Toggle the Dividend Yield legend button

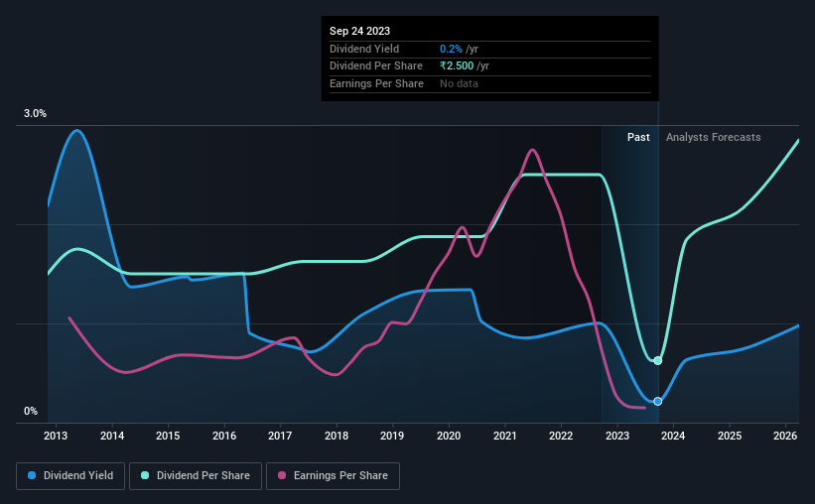pyautogui.click(x=70, y=476)
